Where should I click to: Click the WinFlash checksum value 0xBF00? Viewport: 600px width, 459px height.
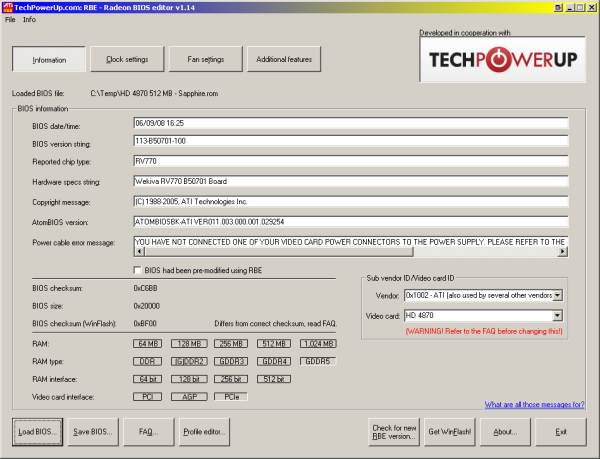(x=145, y=324)
